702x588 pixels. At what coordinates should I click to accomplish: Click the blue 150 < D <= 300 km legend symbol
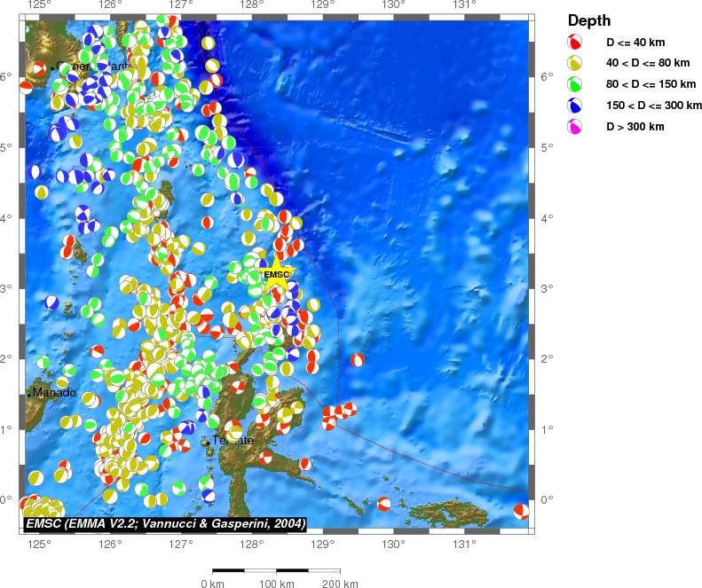tap(575, 106)
